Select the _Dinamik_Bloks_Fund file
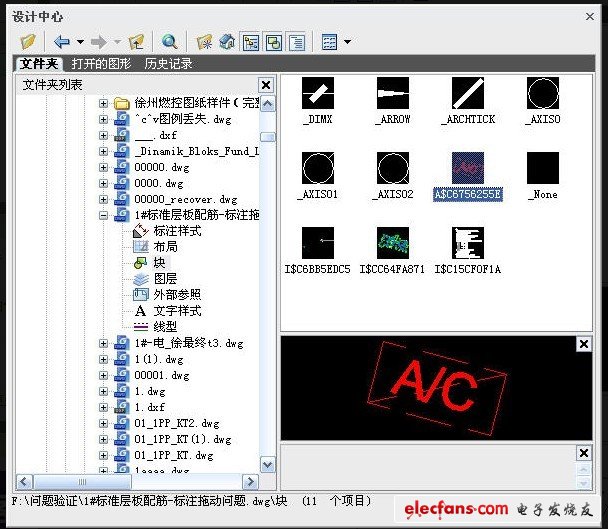608x529 pixels. (196, 151)
